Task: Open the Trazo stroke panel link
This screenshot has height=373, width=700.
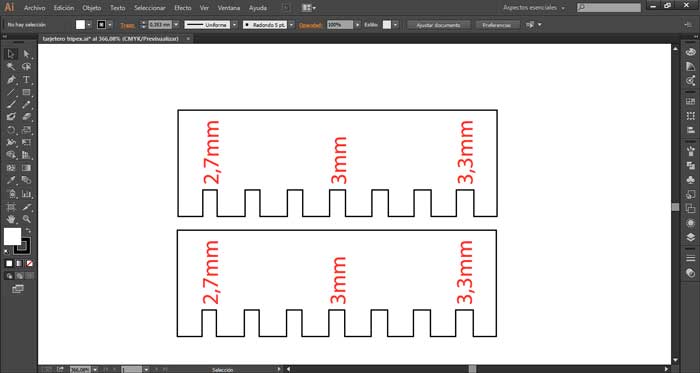Action: pos(127,25)
